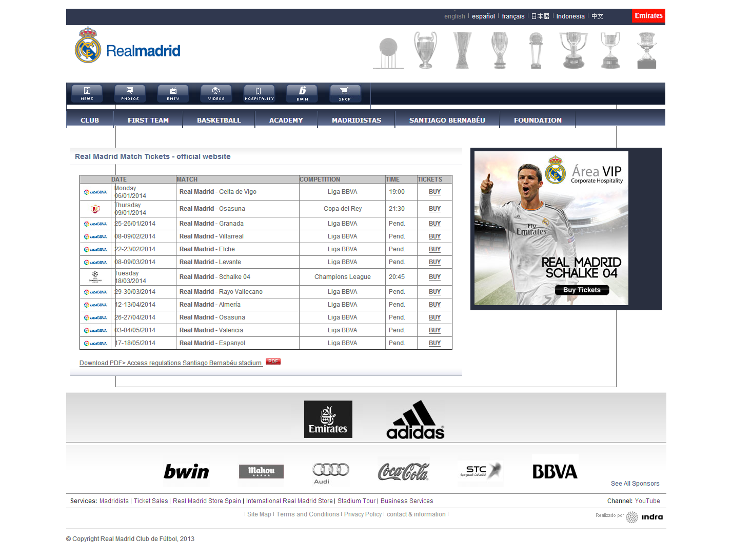Download Access regulations Santiago Bernabéu PDF link
This screenshot has height=560, width=732.
point(171,363)
